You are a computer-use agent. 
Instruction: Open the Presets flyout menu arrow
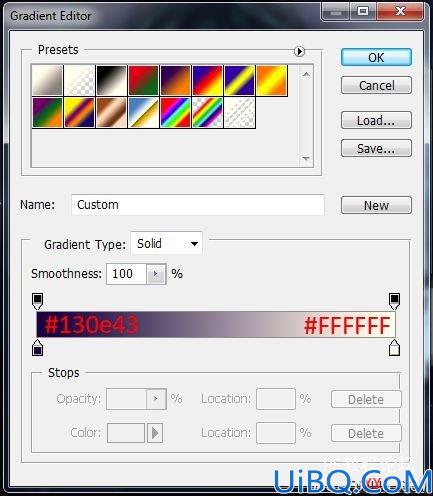(299, 51)
